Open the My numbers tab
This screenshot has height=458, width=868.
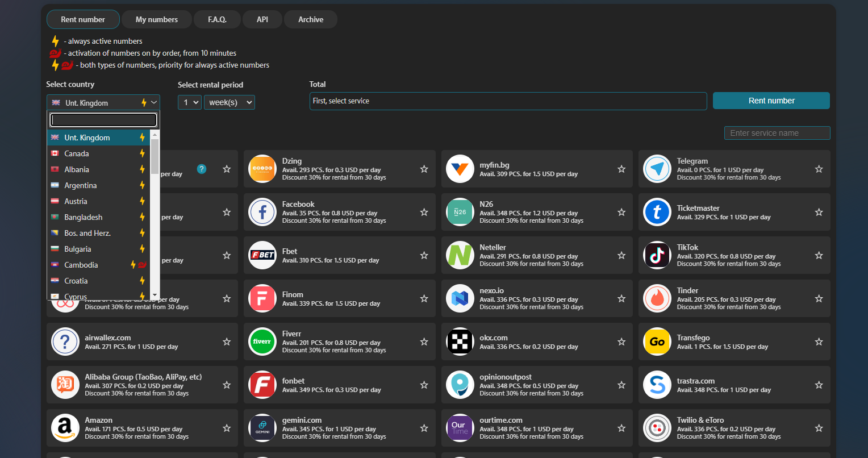tap(157, 19)
